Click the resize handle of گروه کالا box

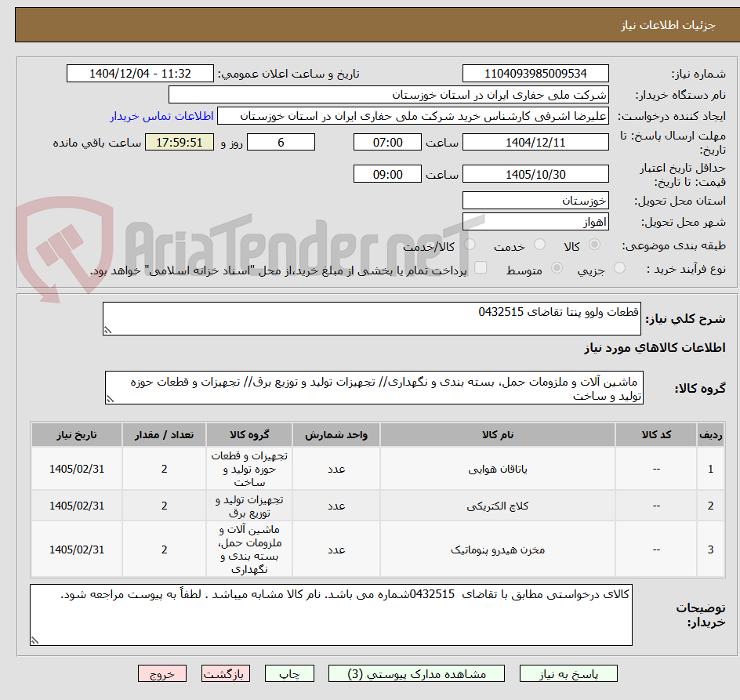110,399
